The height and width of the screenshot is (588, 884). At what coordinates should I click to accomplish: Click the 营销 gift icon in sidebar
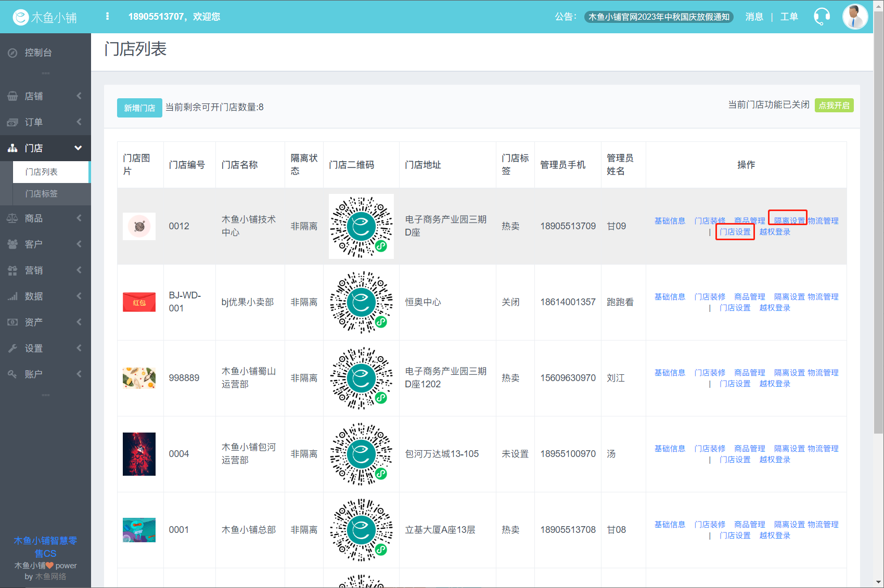click(12, 270)
